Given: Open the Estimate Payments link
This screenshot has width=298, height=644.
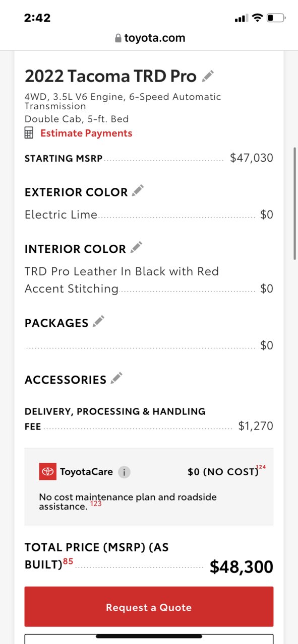Looking at the screenshot, I should pyautogui.click(x=86, y=133).
